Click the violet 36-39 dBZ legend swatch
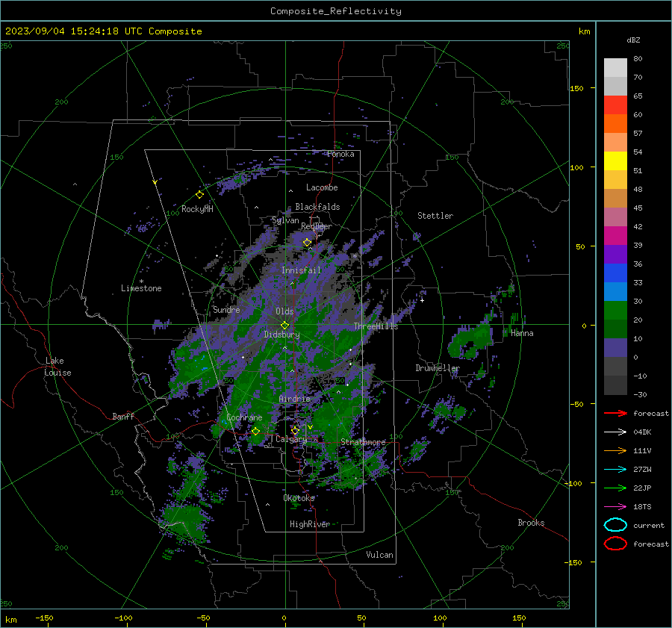The width and height of the screenshot is (672, 628). [615, 255]
